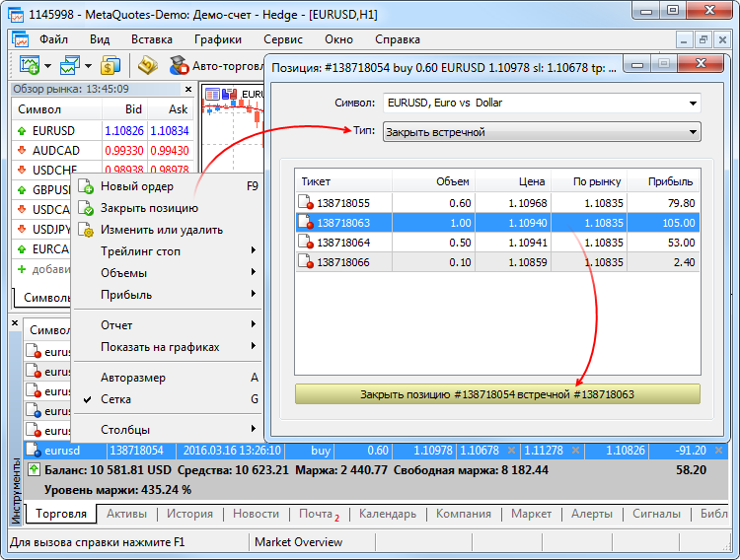Expand Показать на графиках submenu

click(x=168, y=347)
